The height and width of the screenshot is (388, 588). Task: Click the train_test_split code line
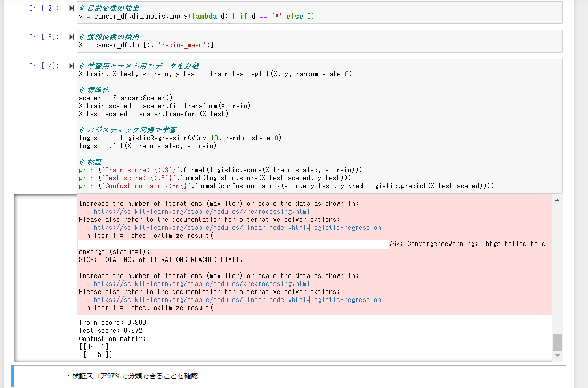tap(215, 74)
